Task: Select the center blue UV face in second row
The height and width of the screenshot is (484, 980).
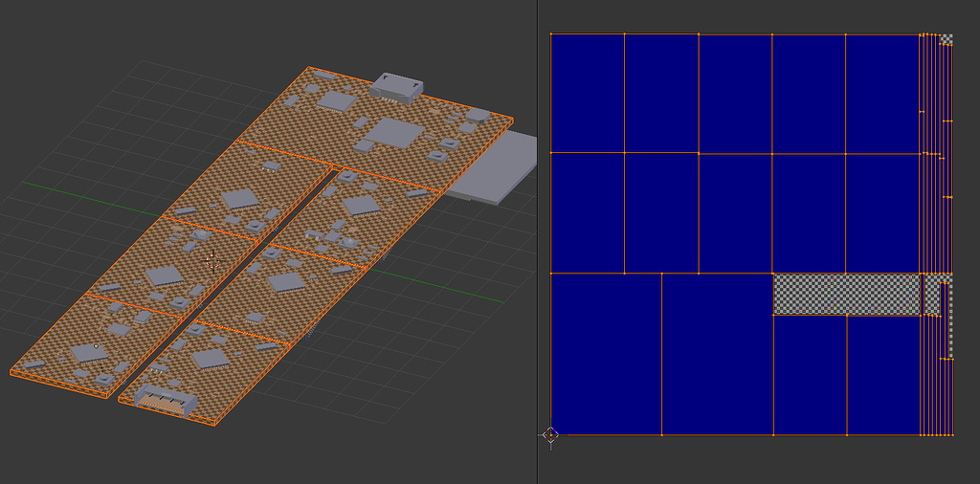Action: (x=735, y=213)
